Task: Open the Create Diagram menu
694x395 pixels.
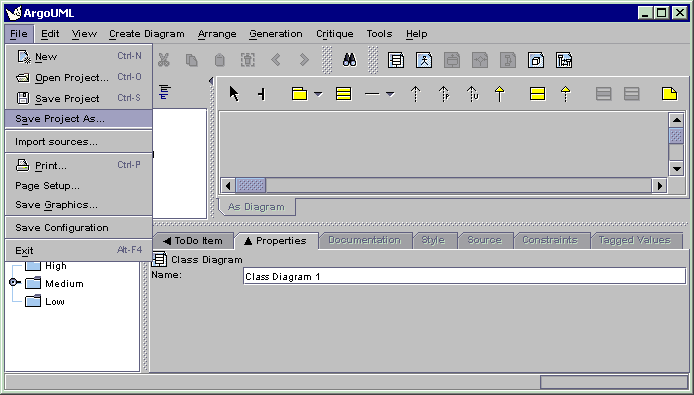Action: point(147,34)
